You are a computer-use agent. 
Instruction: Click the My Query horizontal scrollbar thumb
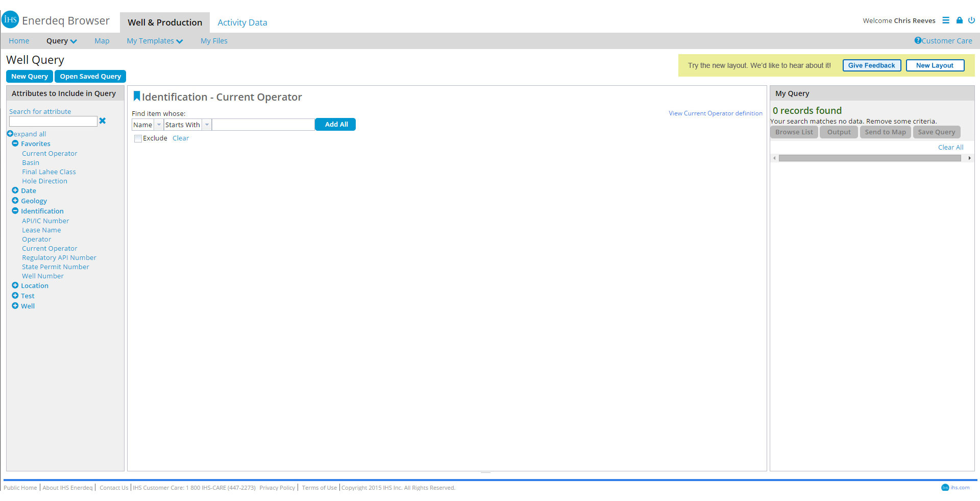(x=870, y=158)
